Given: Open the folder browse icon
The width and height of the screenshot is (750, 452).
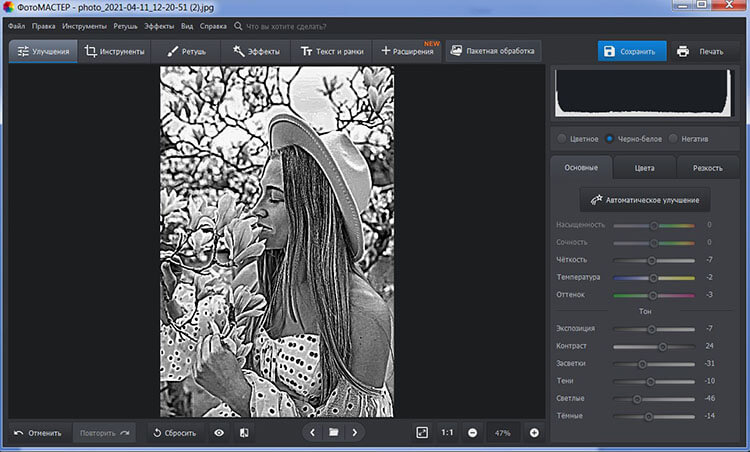Looking at the screenshot, I should pos(334,433).
